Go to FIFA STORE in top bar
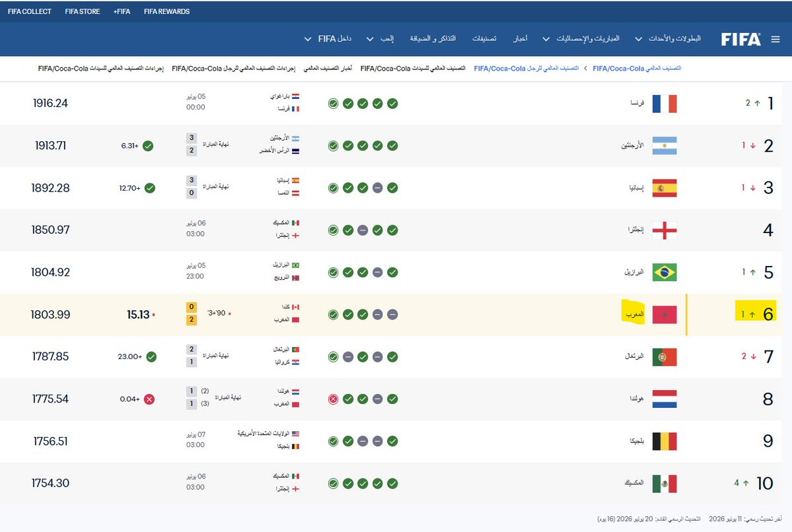Viewport: 792px width, 532px height. tap(83, 12)
